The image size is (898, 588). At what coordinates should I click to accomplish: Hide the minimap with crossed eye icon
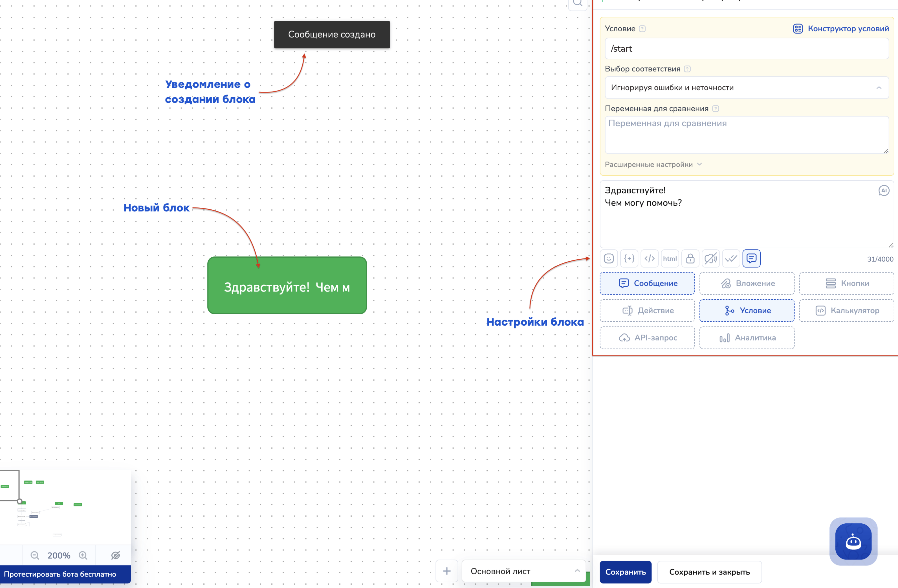(x=115, y=555)
